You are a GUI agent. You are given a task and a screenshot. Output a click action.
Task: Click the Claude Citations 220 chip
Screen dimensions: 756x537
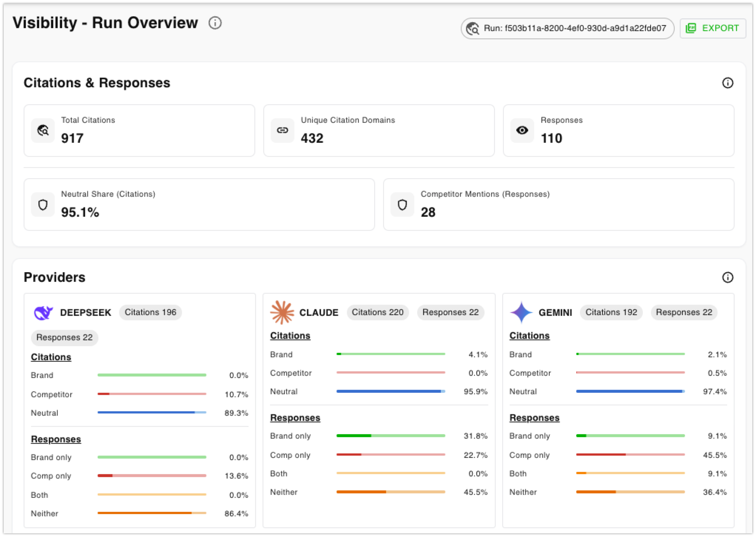[377, 313]
